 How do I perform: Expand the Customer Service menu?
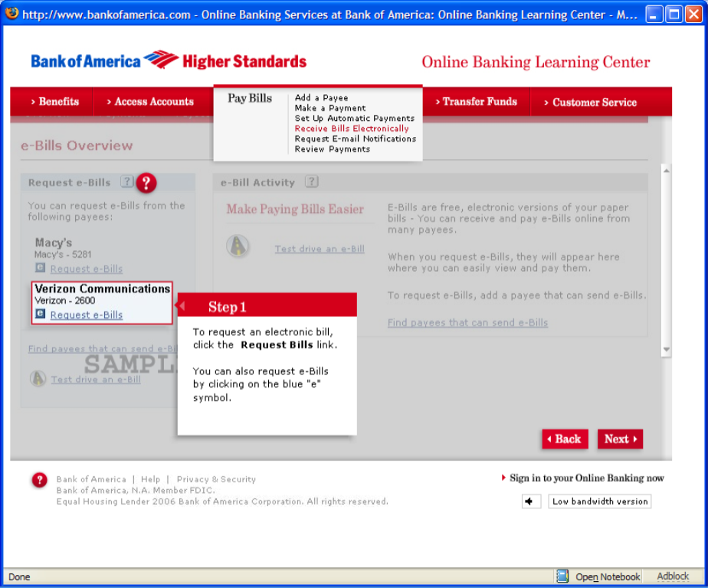[x=590, y=102]
